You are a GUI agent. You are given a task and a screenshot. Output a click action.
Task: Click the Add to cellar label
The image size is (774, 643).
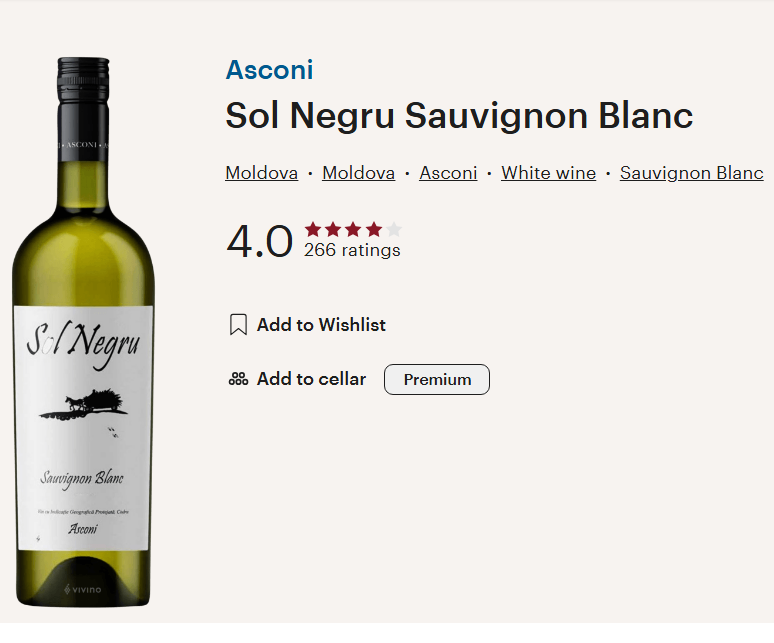tap(311, 379)
